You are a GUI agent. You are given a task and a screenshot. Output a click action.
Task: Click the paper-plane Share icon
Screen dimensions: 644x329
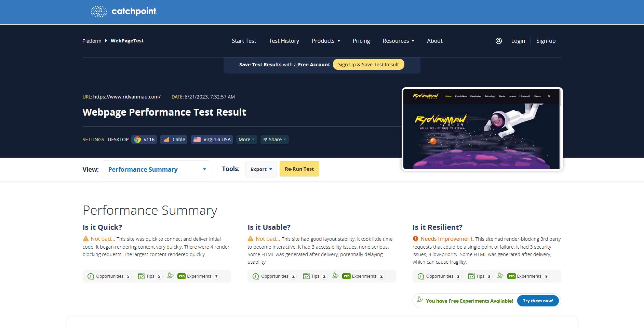(x=265, y=140)
